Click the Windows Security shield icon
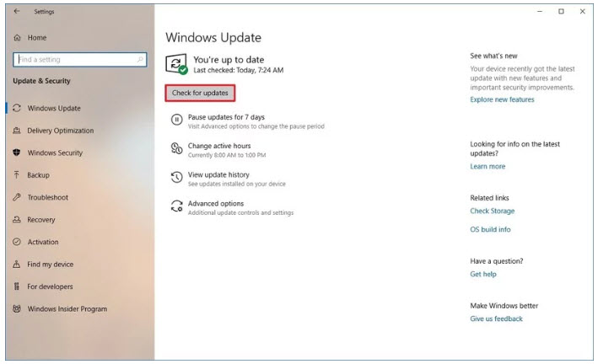This screenshot has width=598, height=364. pos(18,153)
